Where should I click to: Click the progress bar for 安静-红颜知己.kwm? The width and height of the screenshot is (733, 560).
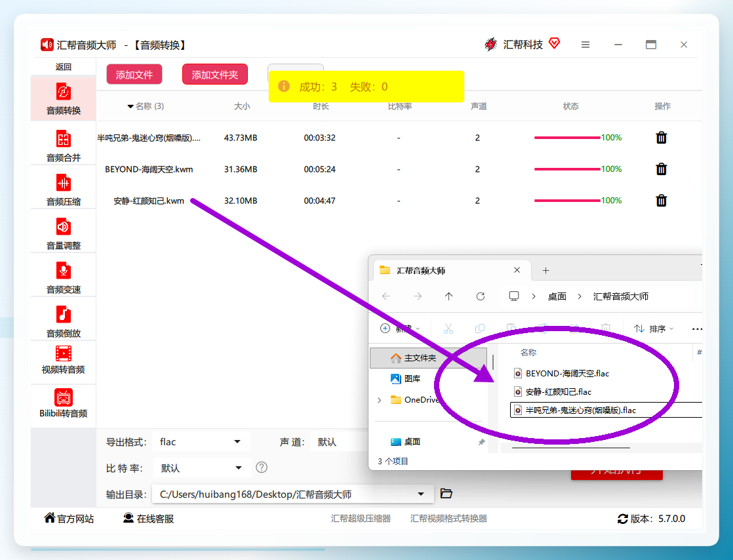pyautogui.click(x=567, y=201)
